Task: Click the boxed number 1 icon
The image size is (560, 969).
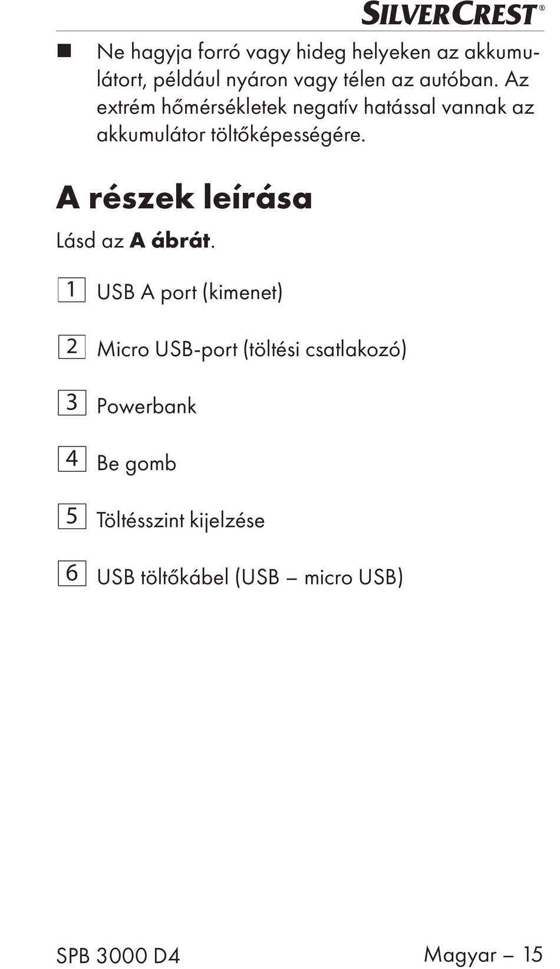Action: (71, 290)
